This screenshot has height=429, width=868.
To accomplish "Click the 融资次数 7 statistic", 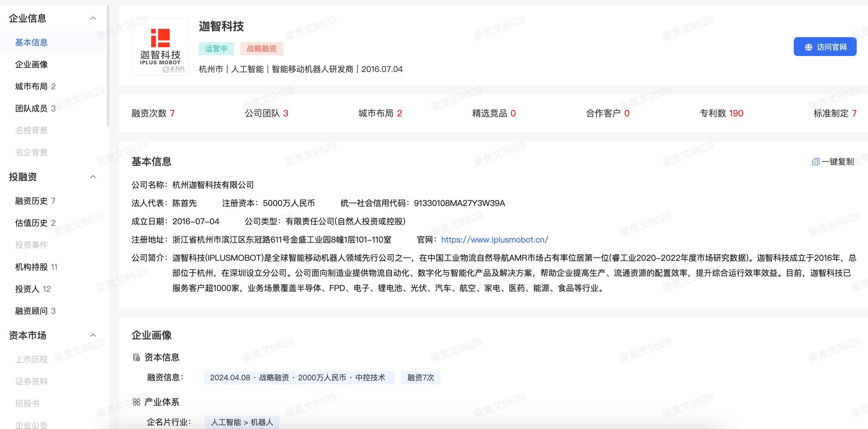I will tap(153, 113).
